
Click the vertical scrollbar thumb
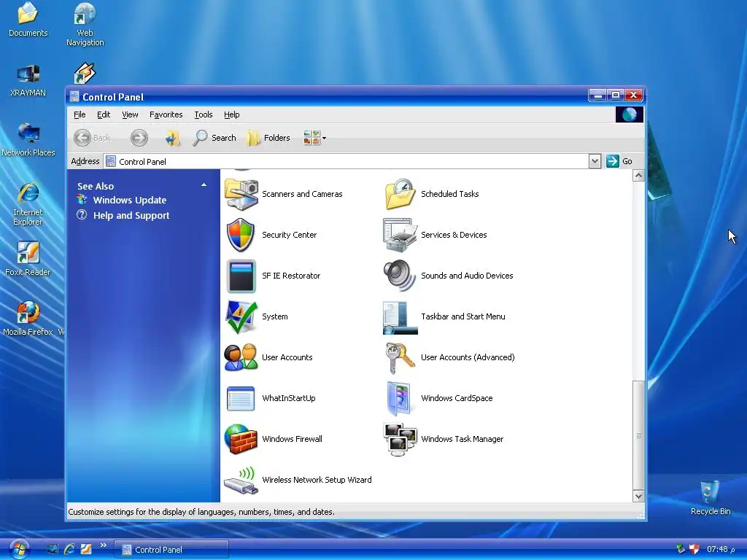[638, 435]
